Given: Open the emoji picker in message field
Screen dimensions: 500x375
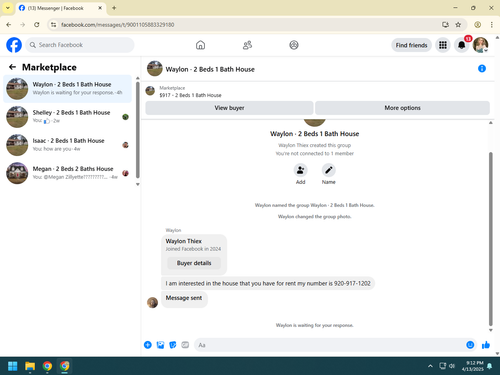Looking at the screenshot, I should pos(470,345).
